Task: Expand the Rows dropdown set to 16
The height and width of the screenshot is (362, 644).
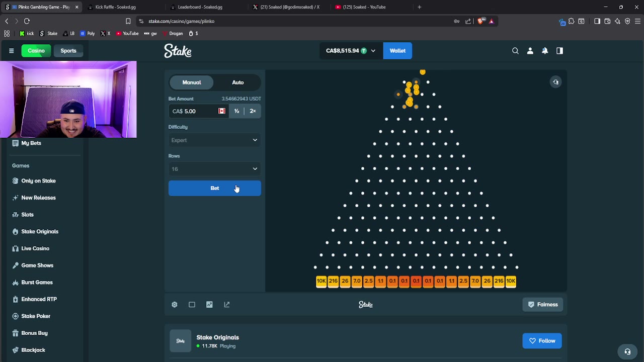Action: click(215, 169)
